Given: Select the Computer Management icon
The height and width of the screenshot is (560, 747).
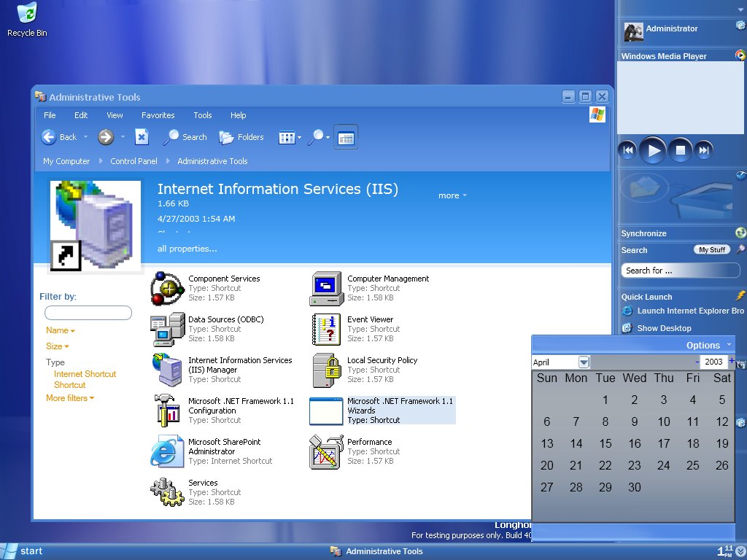Looking at the screenshot, I should point(326,288).
